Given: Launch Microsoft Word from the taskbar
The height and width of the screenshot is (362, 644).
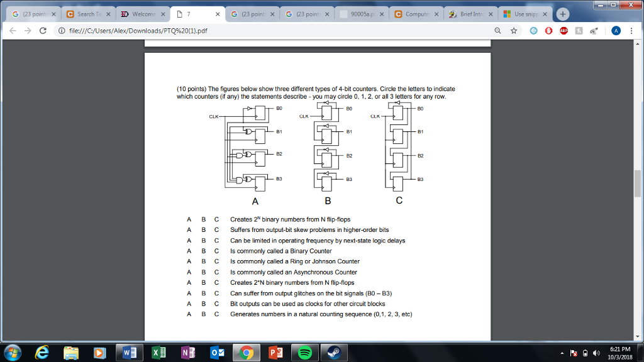Looking at the screenshot, I should pyautogui.click(x=128, y=353).
